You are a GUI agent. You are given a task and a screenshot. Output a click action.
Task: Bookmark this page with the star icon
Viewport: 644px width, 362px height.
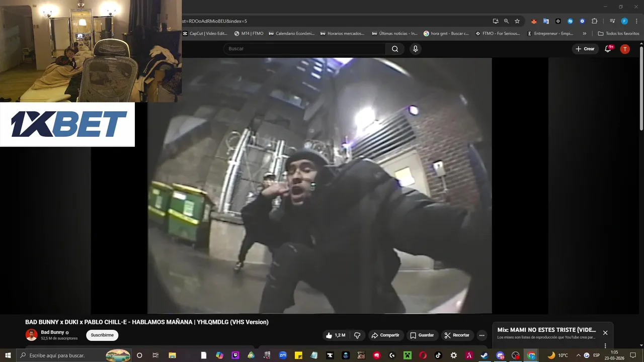[517, 21]
